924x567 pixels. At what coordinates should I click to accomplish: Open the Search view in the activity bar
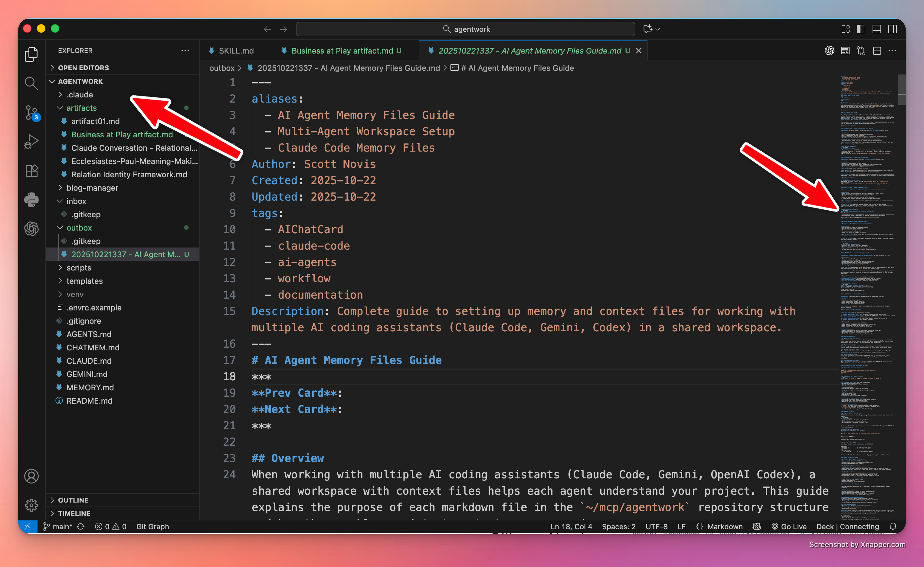point(31,83)
